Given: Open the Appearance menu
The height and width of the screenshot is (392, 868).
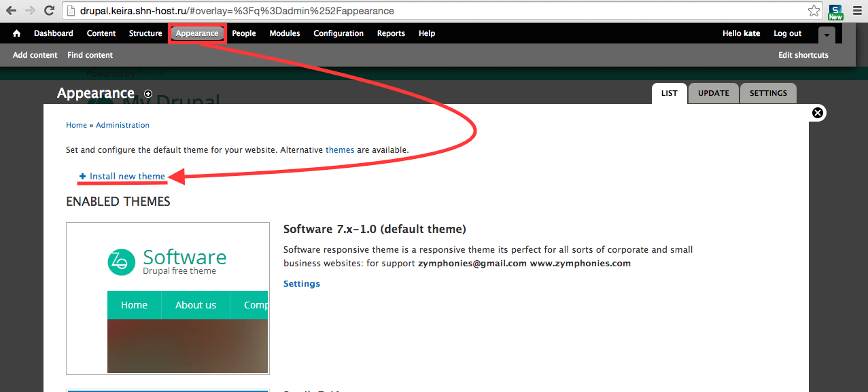Looking at the screenshot, I should (x=197, y=33).
